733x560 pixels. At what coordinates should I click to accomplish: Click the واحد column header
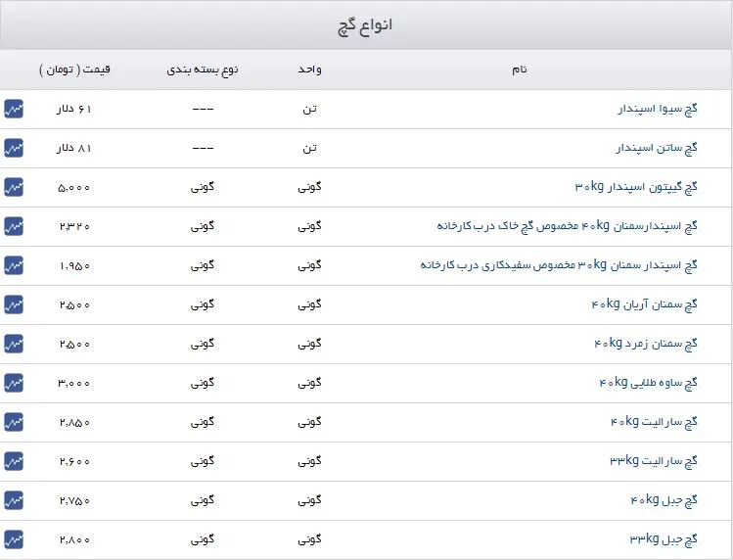(x=309, y=70)
